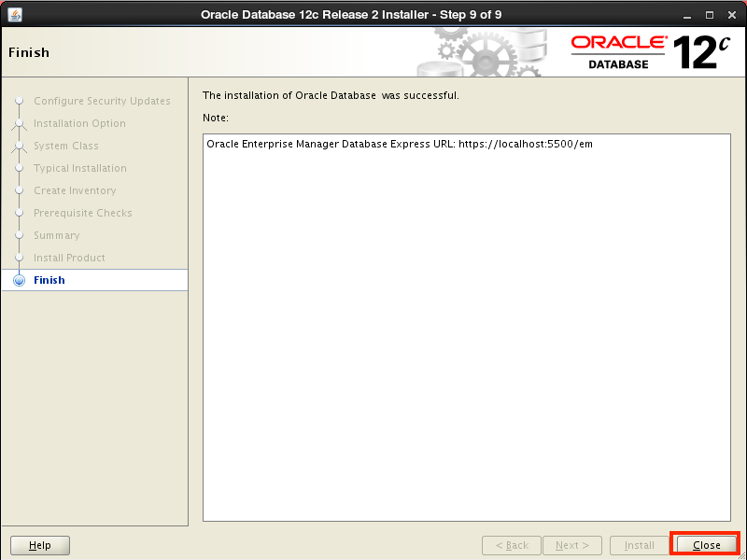This screenshot has height=560, width=747.
Task: Close the installer window via title bar X
Action: coord(732,15)
